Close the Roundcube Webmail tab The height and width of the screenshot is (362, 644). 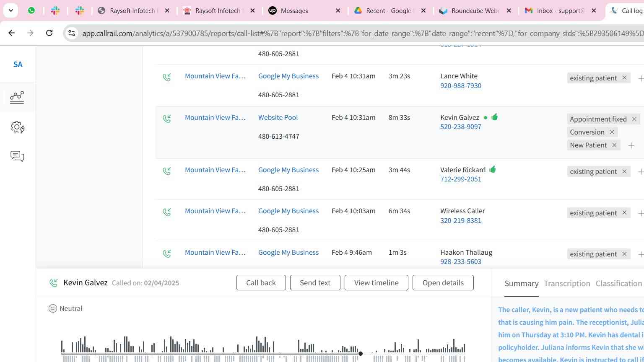tap(509, 10)
